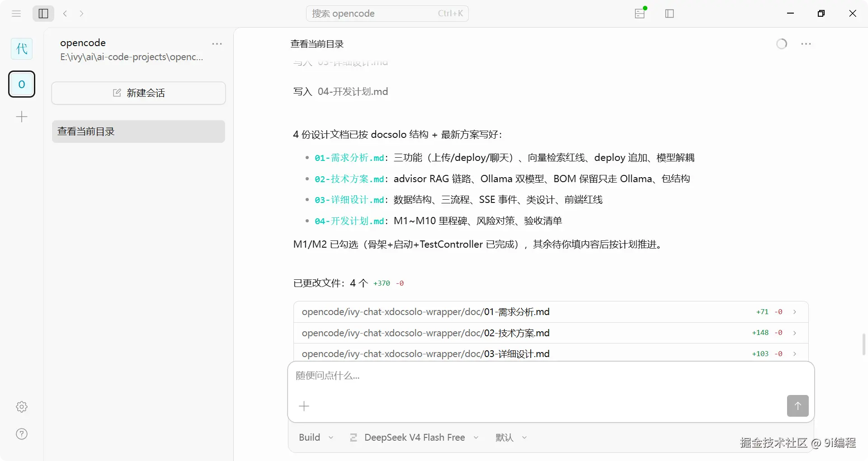Click the chat scrollbar thumb

tap(863, 344)
